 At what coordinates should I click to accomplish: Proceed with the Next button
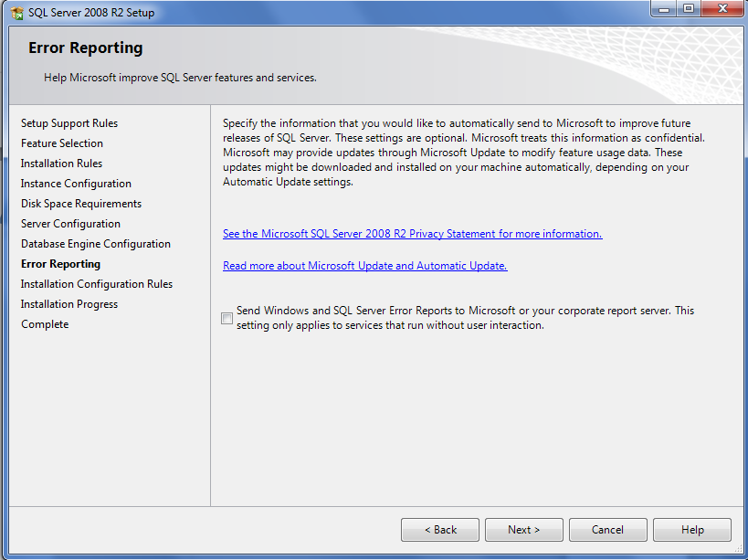pos(524,530)
